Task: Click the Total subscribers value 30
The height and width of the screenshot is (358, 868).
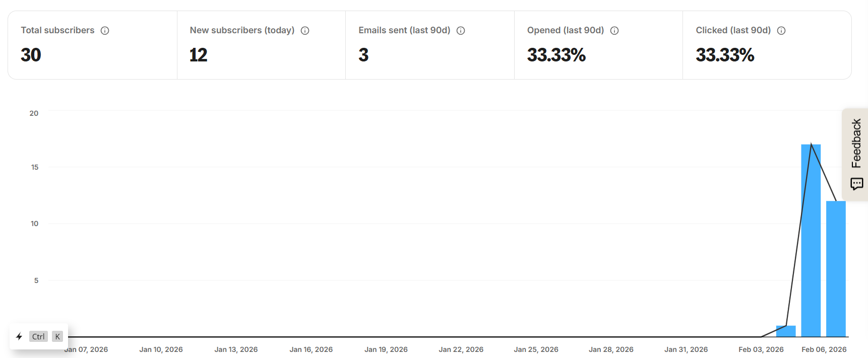Action: click(x=31, y=55)
